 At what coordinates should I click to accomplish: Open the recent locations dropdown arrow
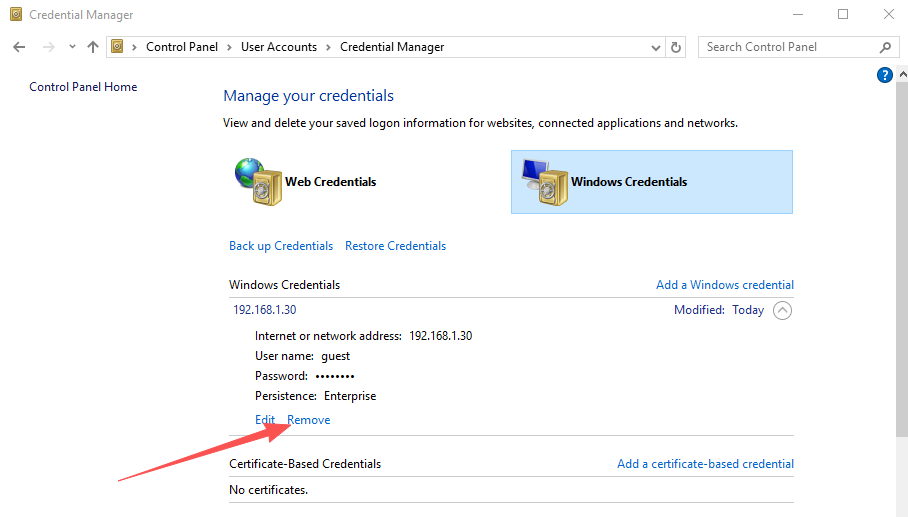click(x=72, y=47)
